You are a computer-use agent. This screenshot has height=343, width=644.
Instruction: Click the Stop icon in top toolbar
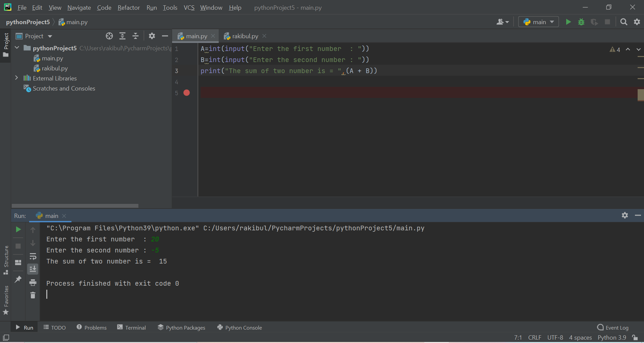607,22
